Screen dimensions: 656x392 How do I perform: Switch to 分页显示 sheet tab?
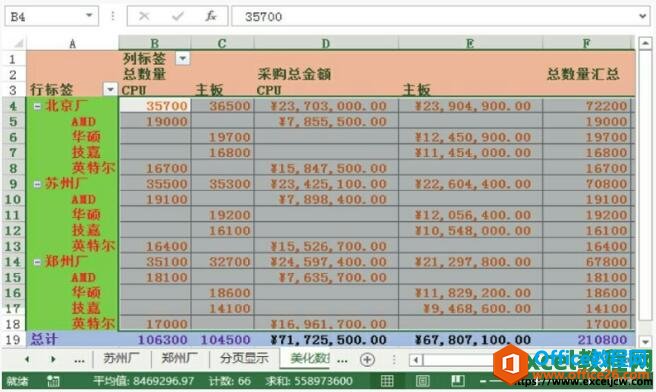[x=244, y=359]
